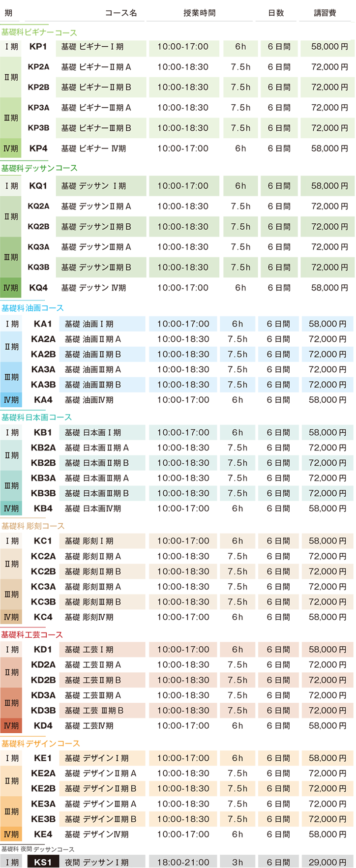Select course code KQ4
Image resolution: width=356 pixels, height=868 pixels.
pos(38,288)
